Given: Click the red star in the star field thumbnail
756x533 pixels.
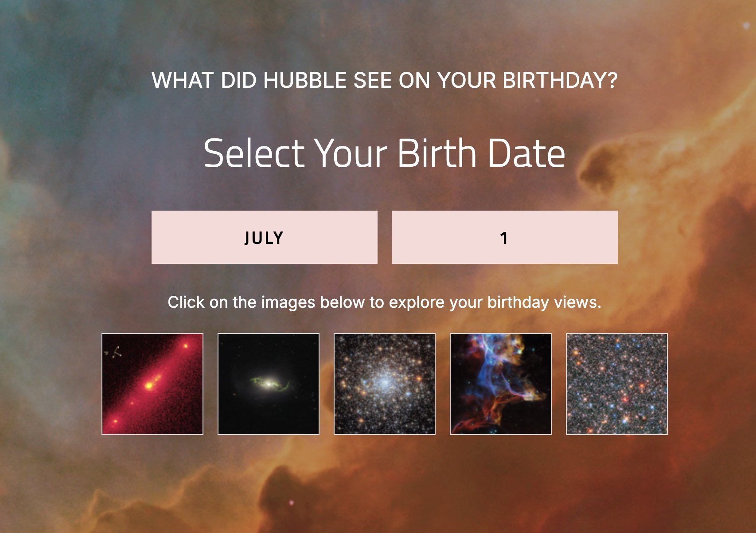Looking at the screenshot, I should click(x=625, y=400).
